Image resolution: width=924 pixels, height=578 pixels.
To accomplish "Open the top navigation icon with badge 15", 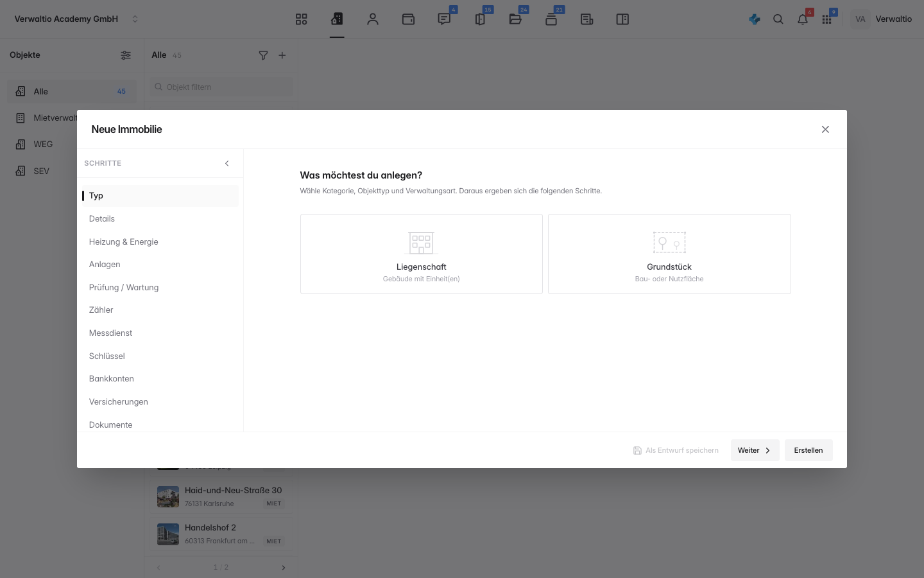I will tap(480, 19).
